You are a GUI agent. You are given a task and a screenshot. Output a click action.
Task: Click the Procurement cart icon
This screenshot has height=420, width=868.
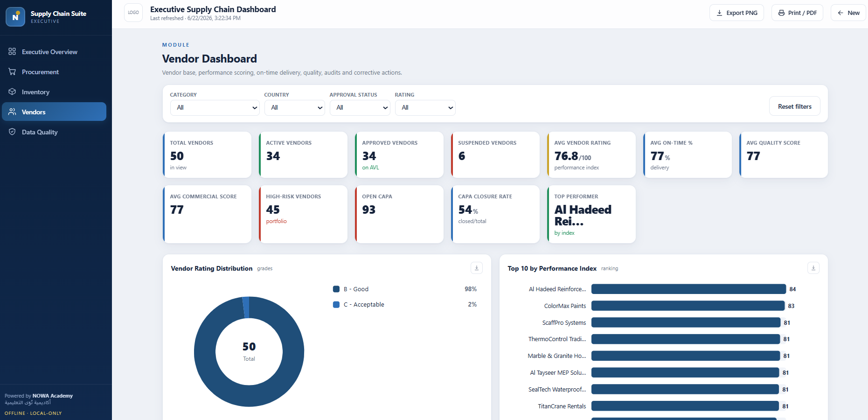12,71
